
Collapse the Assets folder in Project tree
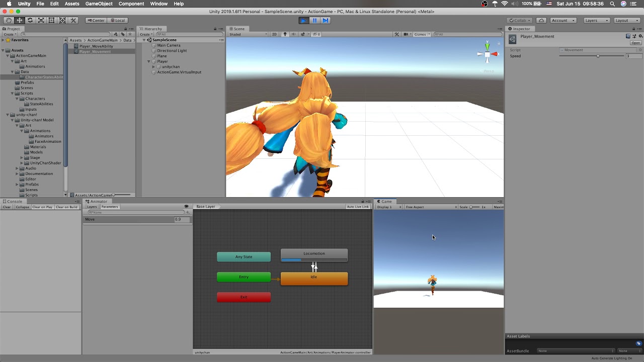[3, 50]
